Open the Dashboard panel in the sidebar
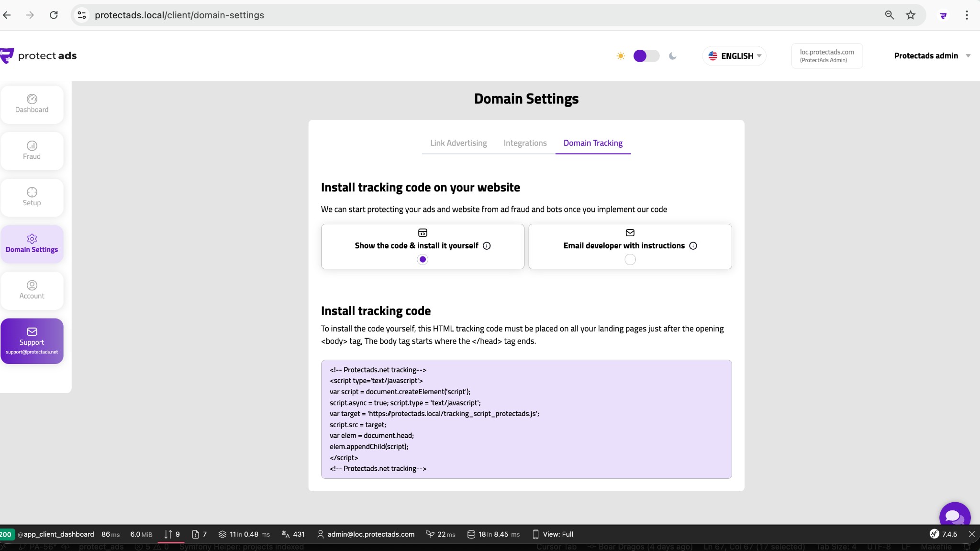The width and height of the screenshot is (980, 551). (x=32, y=104)
